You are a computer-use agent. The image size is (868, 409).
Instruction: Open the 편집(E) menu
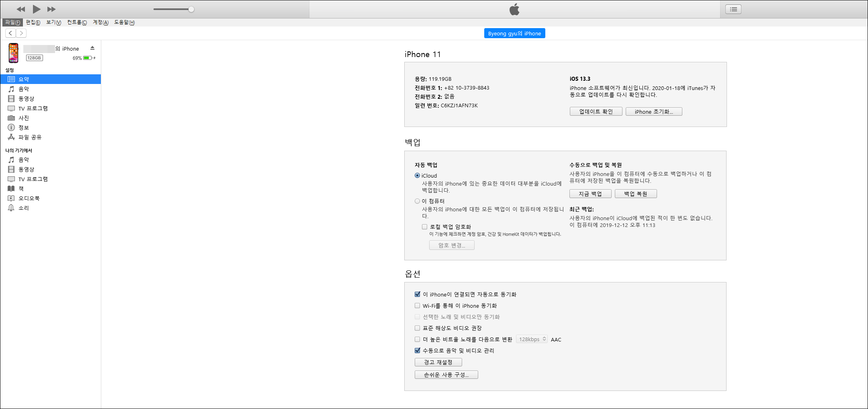[x=33, y=22]
